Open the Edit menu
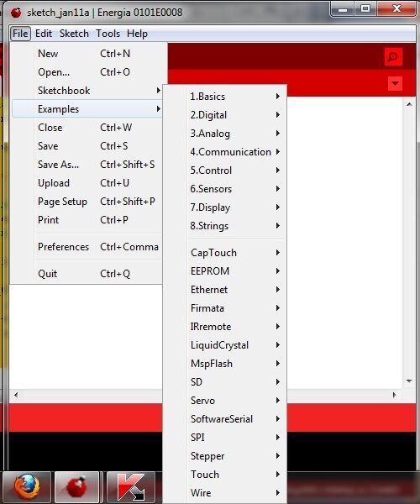This screenshot has width=420, height=504. (x=44, y=34)
